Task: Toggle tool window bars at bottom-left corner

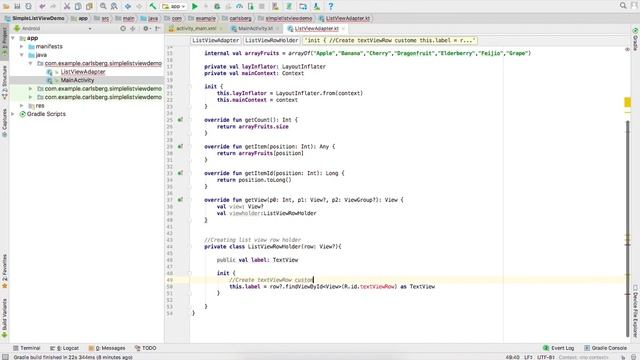Action: pos(5,357)
